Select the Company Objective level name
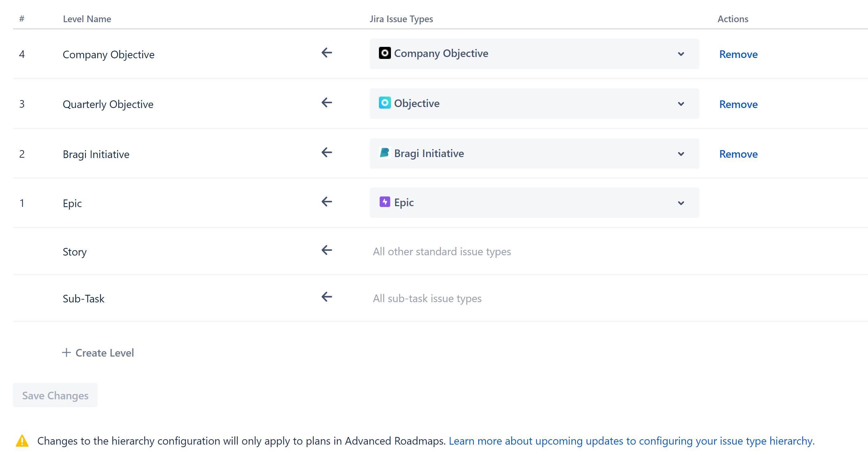Viewport: 868px width, 456px height. (109, 54)
